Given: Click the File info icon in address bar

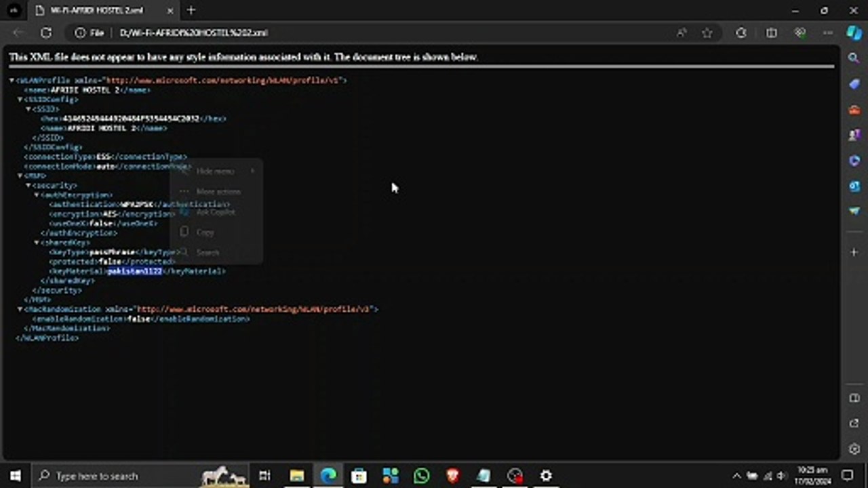Looking at the screenshot, I should point(81,33).
